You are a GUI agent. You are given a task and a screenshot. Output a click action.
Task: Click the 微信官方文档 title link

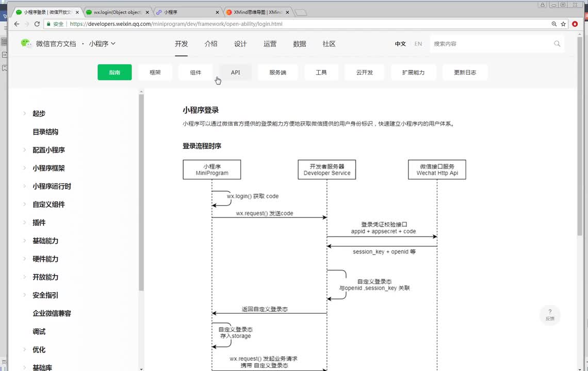[x=56, y=43]
